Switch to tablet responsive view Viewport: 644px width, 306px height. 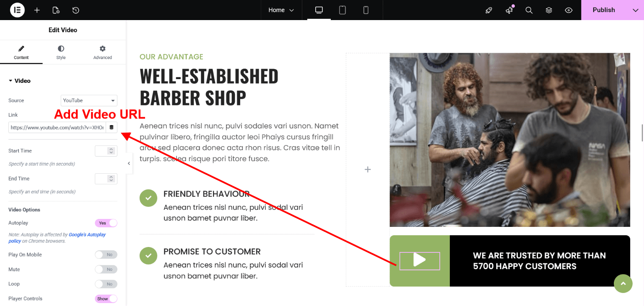342,10
